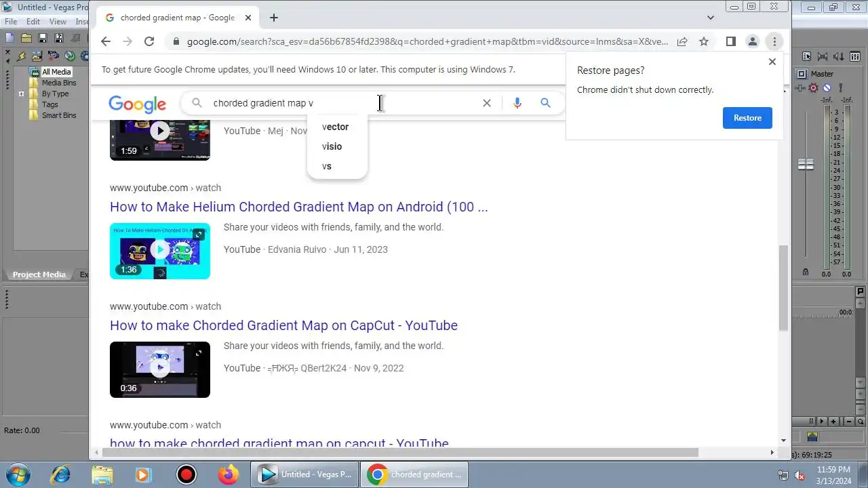868x488 pixels.
Task: Select the chorded gradient map Google tab
Action: (x=176, y=18)
